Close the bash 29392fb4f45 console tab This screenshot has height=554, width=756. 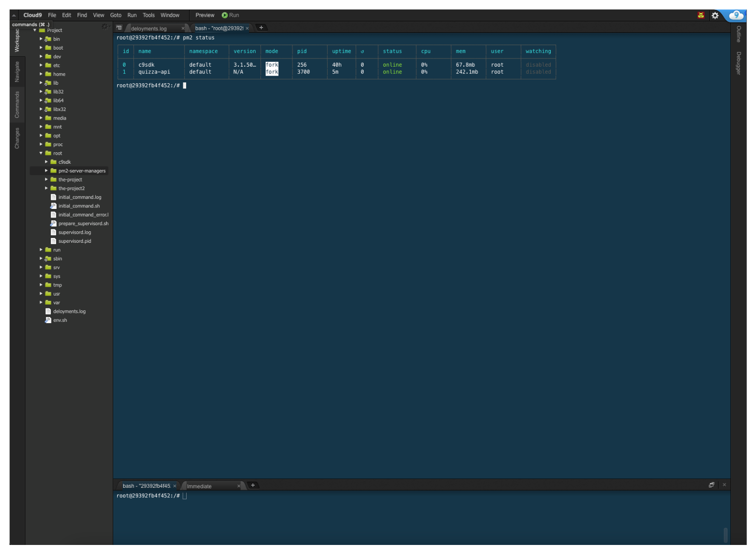[174, 486]
